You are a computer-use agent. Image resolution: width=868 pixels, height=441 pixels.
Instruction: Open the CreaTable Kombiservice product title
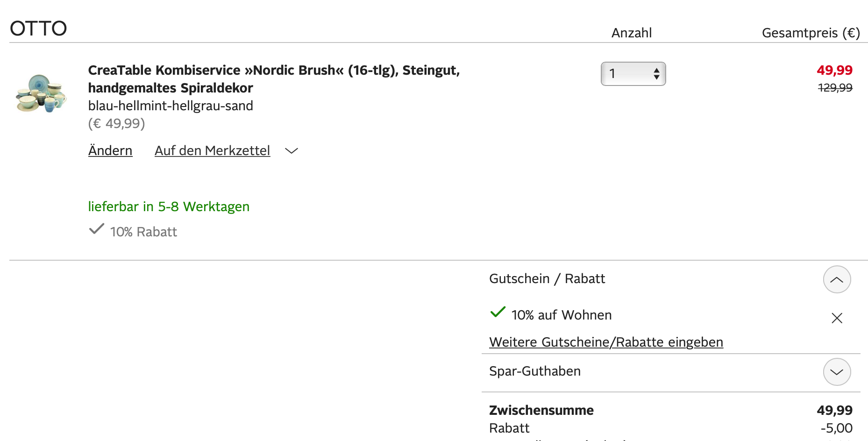tap(274, 78)
